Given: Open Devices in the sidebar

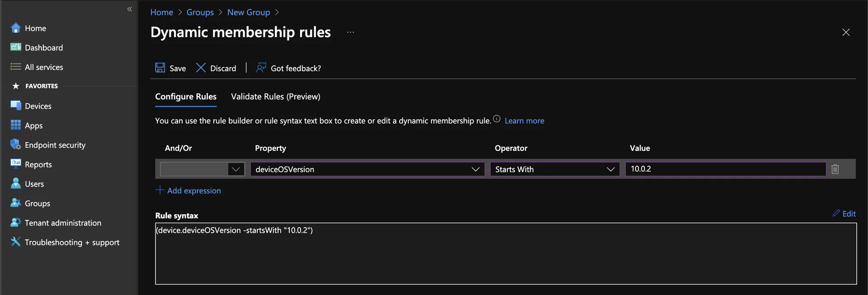Looking at the screenshot, I should pos(38,106).
